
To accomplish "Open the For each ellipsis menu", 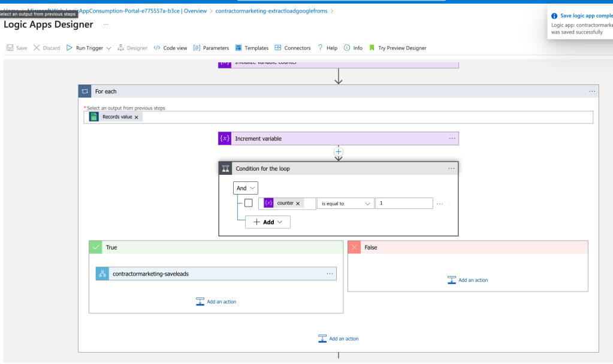I will 592,92.
